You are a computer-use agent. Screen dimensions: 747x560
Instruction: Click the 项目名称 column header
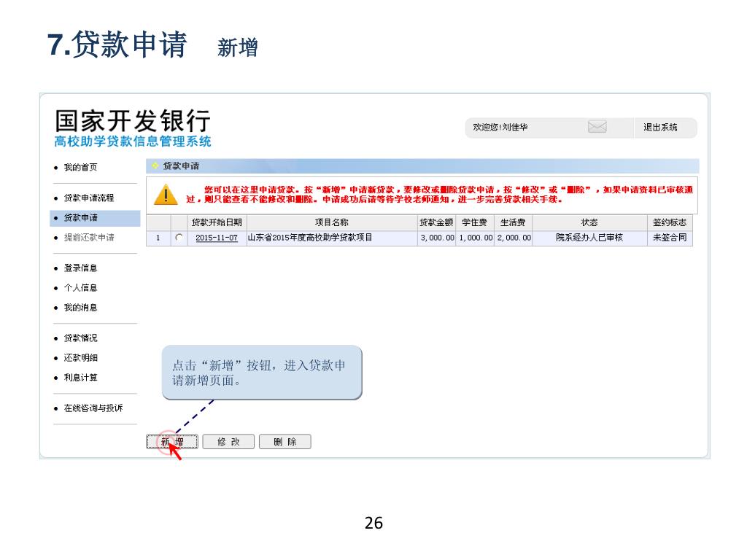coord(332,222)
